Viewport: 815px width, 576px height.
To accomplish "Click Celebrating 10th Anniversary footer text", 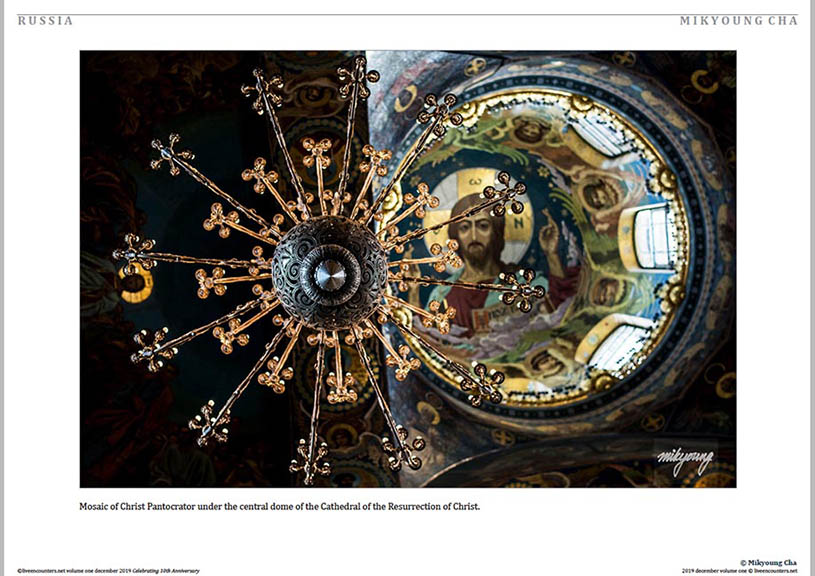I will point(166,570).
